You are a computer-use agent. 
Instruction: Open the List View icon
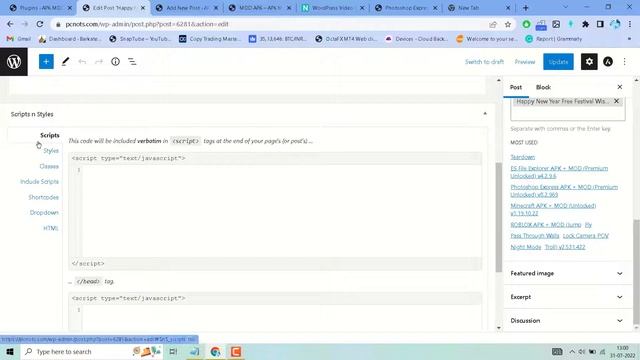[x=132, y=62]
